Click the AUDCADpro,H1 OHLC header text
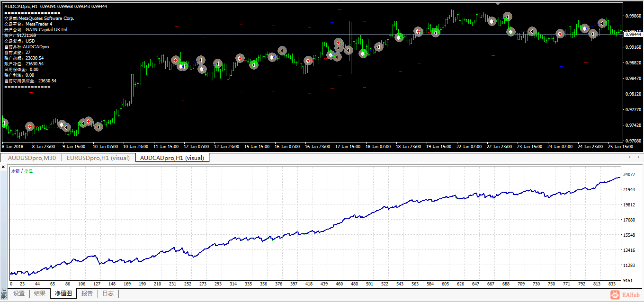 coord(55,7)
